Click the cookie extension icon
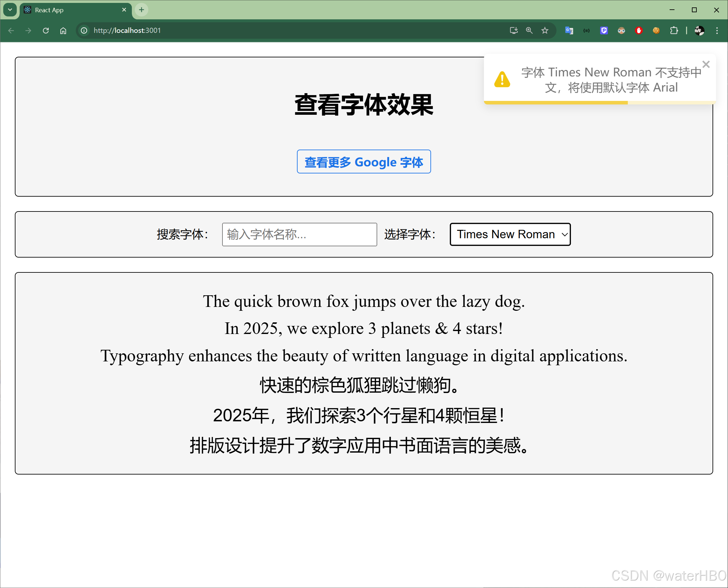728x588 pixels. click(656, 31)
